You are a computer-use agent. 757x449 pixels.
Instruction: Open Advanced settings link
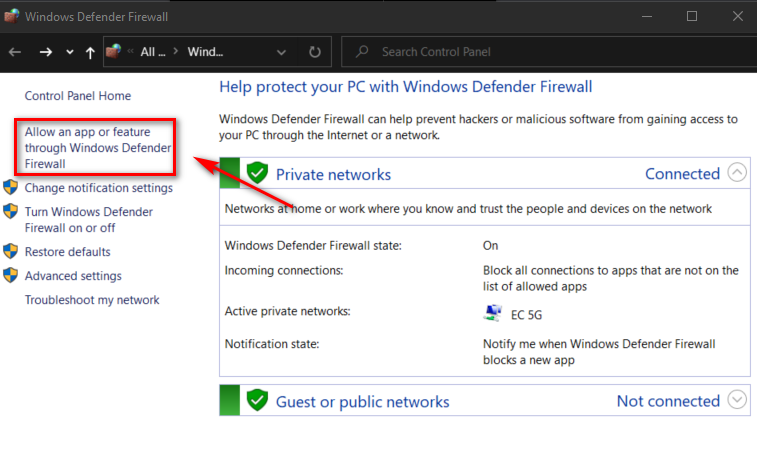pos(73,276)
